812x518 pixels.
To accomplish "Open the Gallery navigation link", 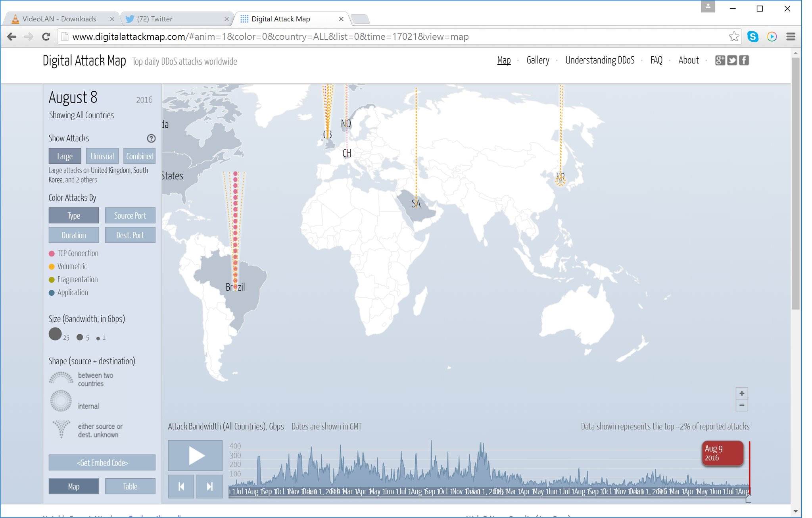I will point(537,60).
